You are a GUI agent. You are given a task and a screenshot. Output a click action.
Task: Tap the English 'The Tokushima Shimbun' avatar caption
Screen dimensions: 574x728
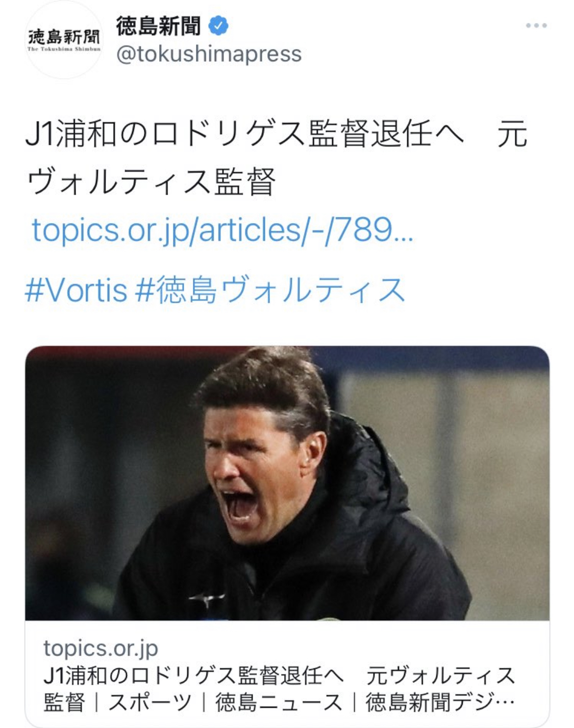click(64, 50)
